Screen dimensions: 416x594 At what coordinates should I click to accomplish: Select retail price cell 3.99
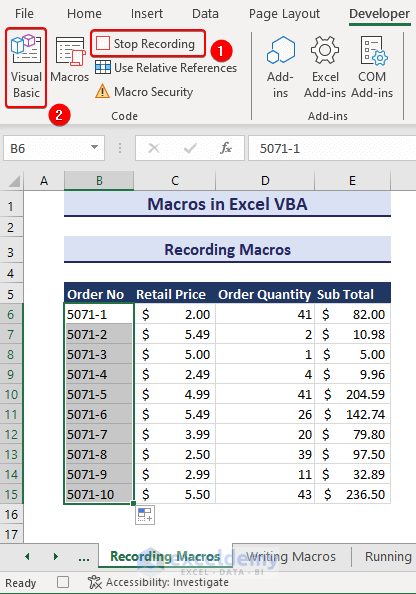175,434
